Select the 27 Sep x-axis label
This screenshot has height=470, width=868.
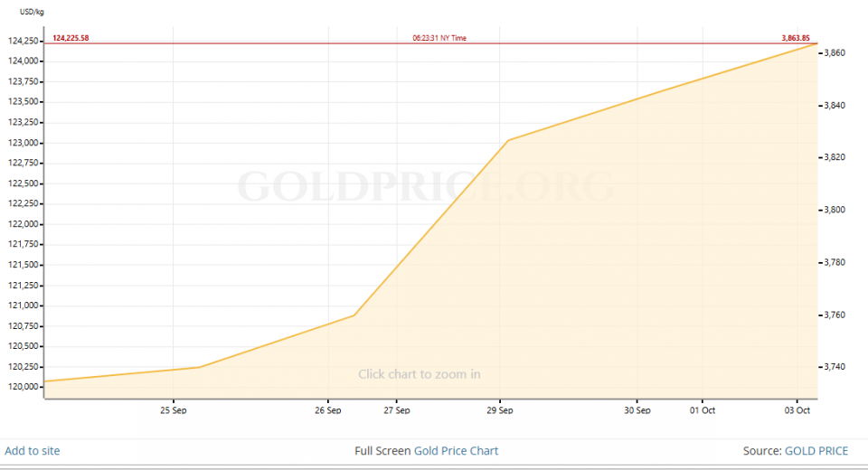click(396, 410)
